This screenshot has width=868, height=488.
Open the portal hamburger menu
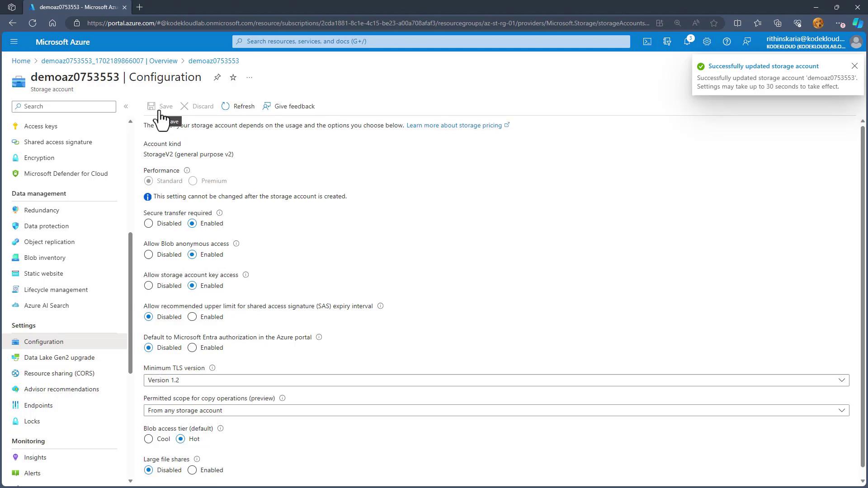[14, 42]
